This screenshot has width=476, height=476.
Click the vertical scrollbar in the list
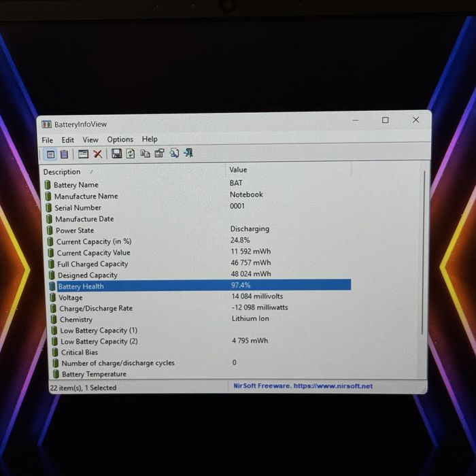click(423, 252)
